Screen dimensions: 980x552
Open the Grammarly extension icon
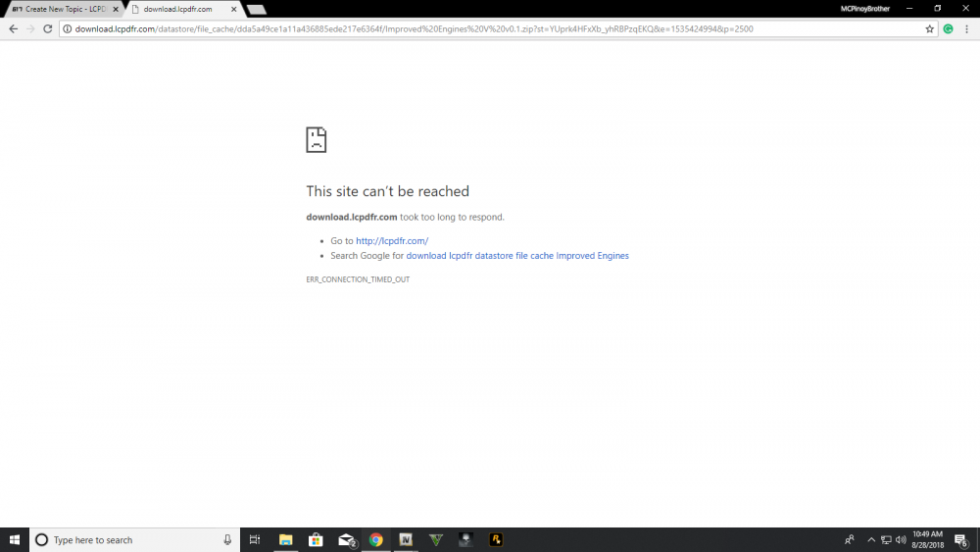(948, 28)
